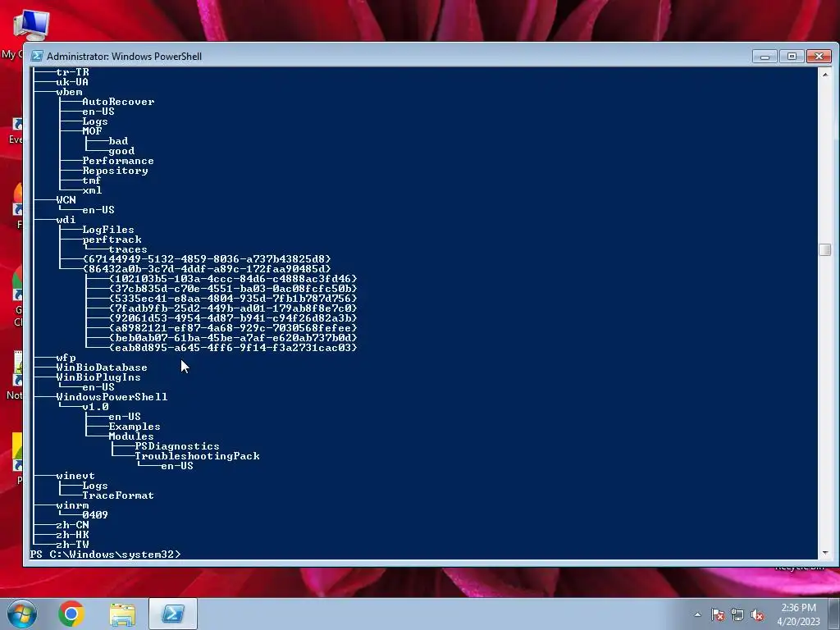Minimize the PowerShell window
840x630 pixels.
[x=765, y=57]
